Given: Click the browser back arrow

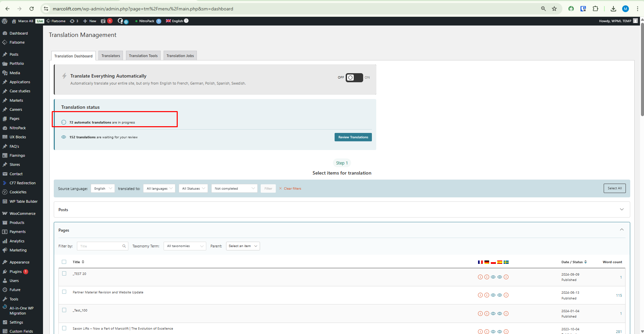Looking at the screenshot, I should pos(7,9).
